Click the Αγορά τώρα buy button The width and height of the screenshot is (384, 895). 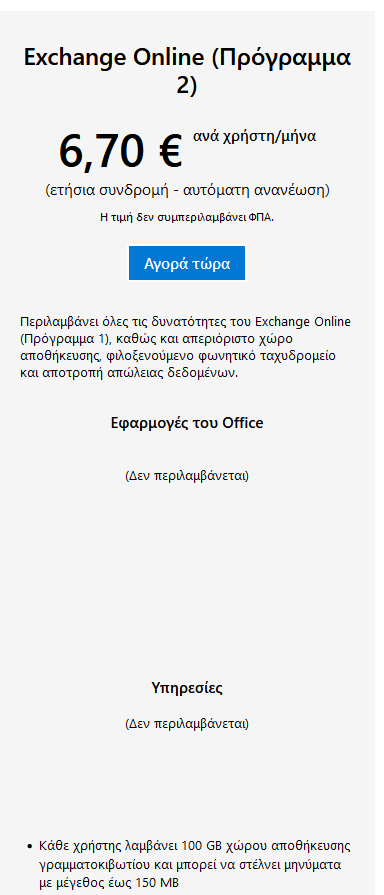tap(187, 263)
